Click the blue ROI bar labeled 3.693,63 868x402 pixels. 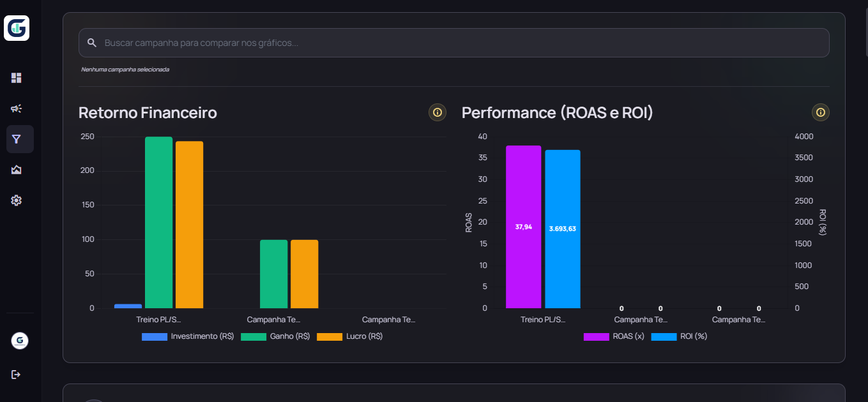click(562, 229)
